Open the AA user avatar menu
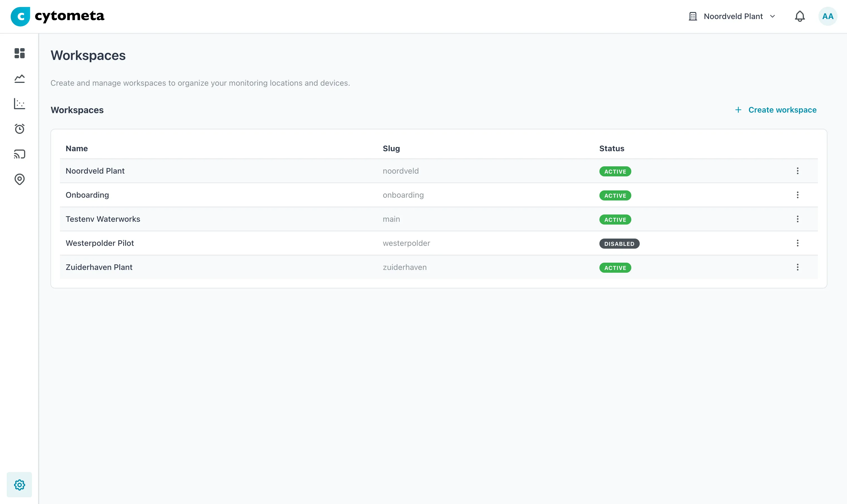This screenshot has height=504, width=847. click(828, 16)
